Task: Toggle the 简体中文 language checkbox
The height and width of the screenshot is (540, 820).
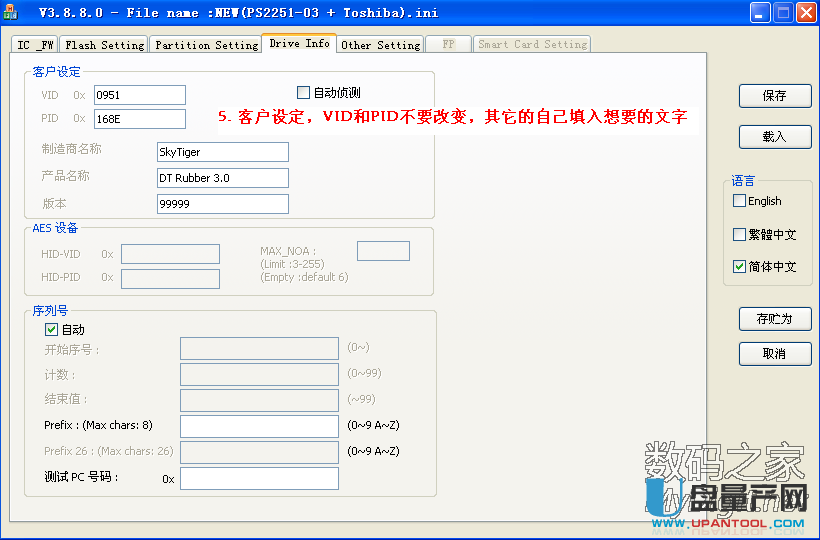Action: [740, 267]
